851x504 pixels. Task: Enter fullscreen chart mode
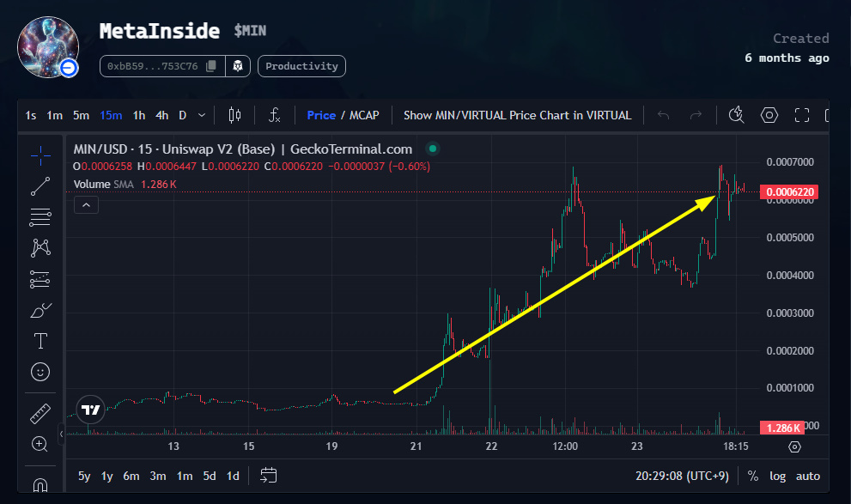pyautogui.click(x=801, y=115)
